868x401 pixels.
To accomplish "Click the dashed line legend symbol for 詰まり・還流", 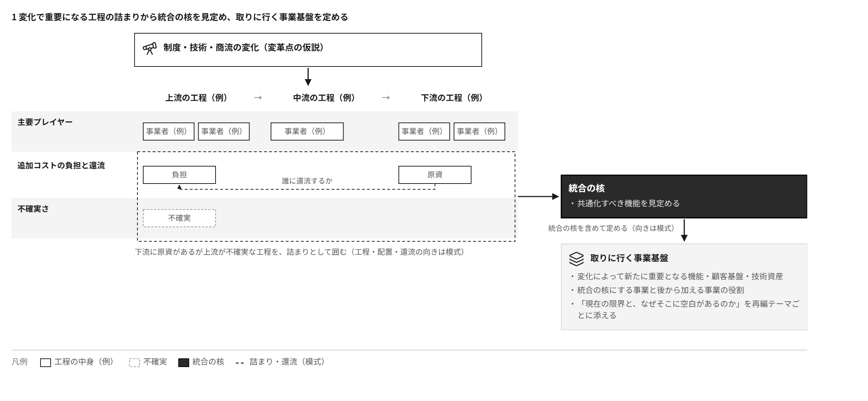I will [x=240, y=363].
